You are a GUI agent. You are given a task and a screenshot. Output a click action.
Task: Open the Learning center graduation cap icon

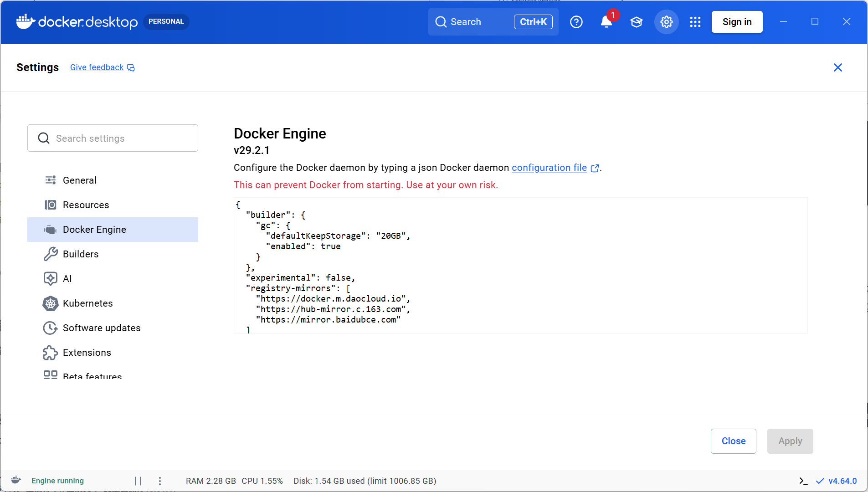[637, 22]
